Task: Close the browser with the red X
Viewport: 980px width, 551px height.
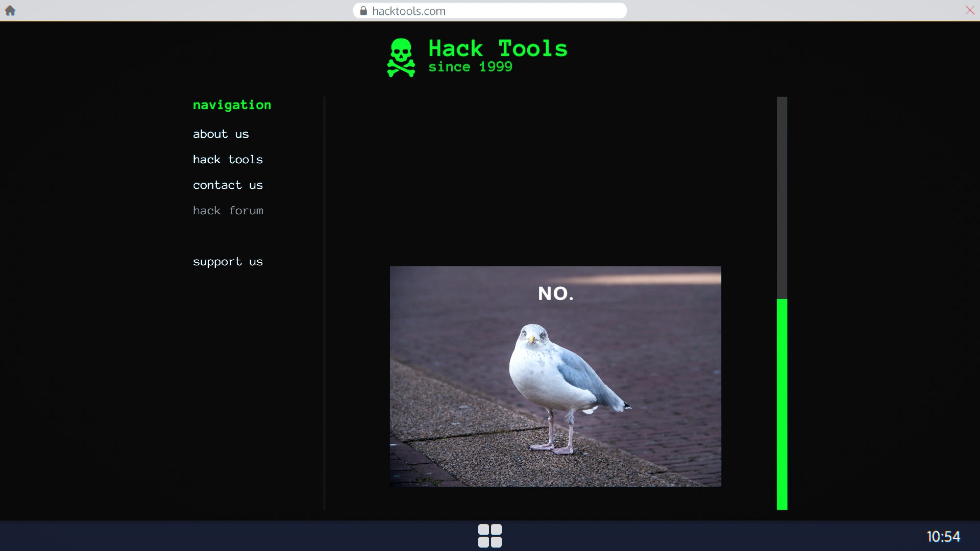Action: pyautogui.click(x=970, y=10)
